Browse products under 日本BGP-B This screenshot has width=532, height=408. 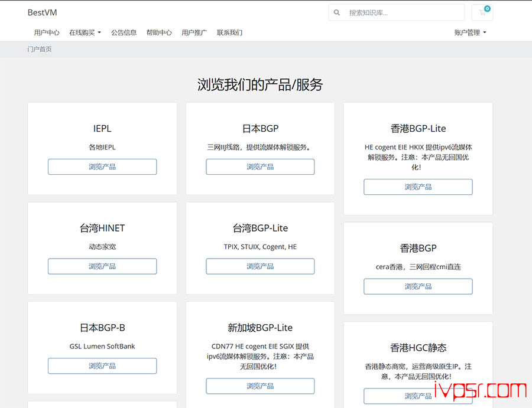point(102,366)
